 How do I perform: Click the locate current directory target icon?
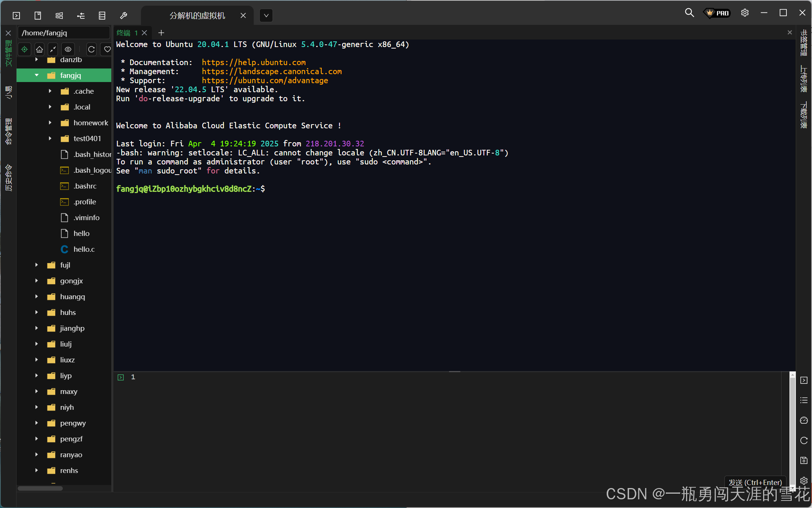click(24, 49)
